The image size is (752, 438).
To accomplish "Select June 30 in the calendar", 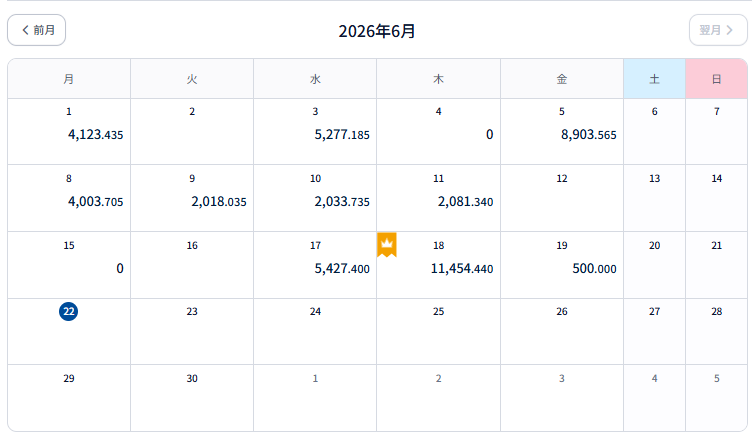I will point(192,398).
